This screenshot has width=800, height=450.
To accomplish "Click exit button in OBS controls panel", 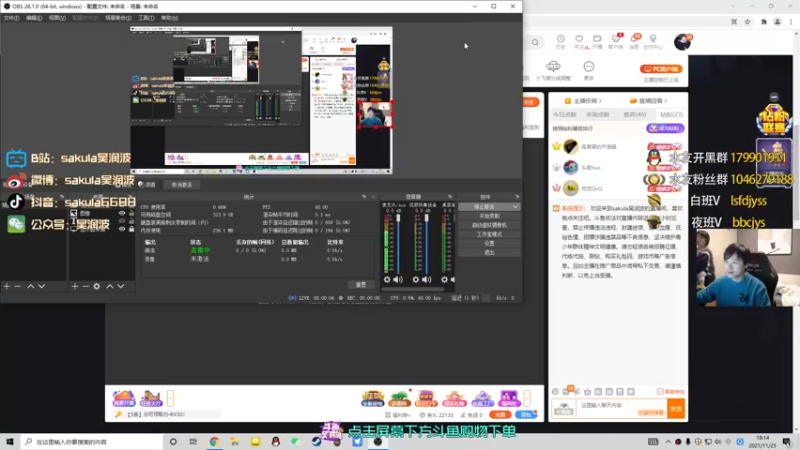I will click(x=489, y=252).
